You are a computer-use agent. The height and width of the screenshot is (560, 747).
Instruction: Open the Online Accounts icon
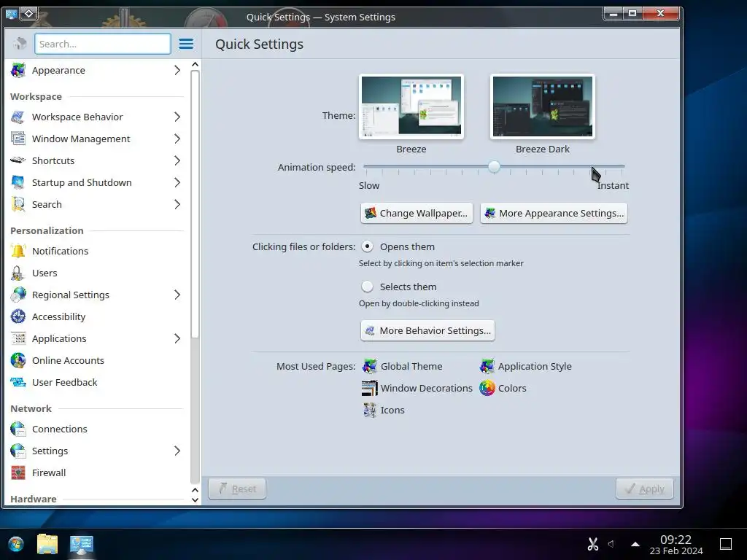point(18,360)
